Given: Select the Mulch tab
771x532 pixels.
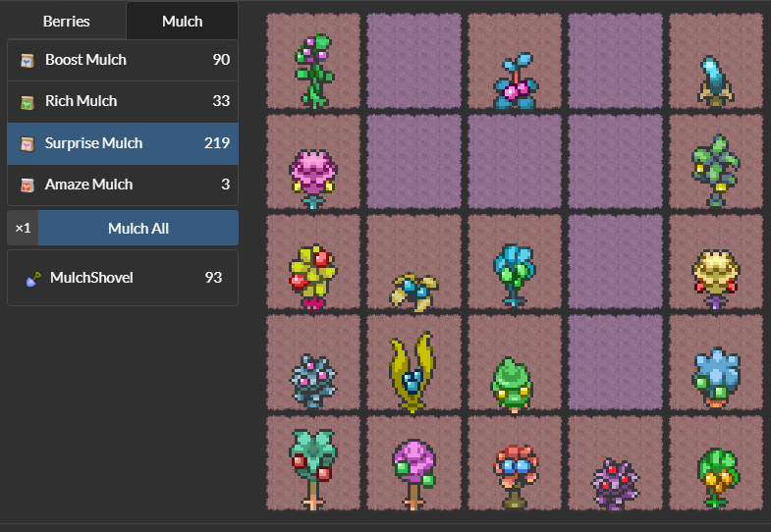Looking at the screenshot, I should coord(182,22).
